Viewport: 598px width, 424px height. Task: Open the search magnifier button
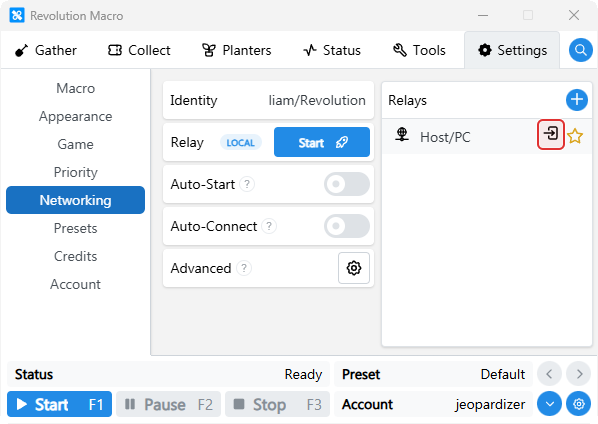point(580,50)
